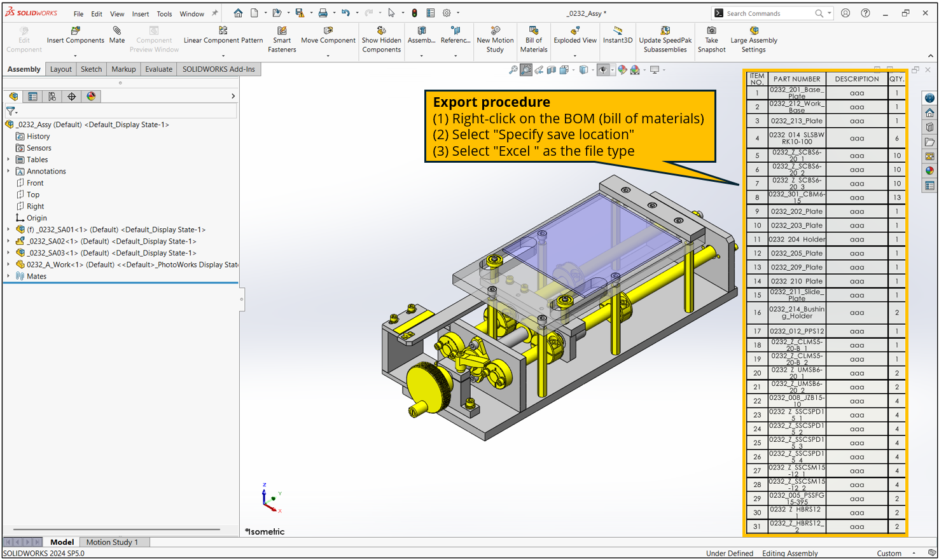This screenshot has height=560, width=939.
Task: Click the Take Snapshot camera icon
Action: coord(711,31)
